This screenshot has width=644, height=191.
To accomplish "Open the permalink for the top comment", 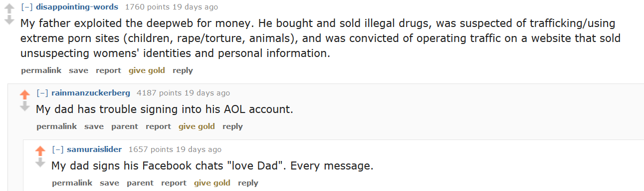I will point(41,70).
